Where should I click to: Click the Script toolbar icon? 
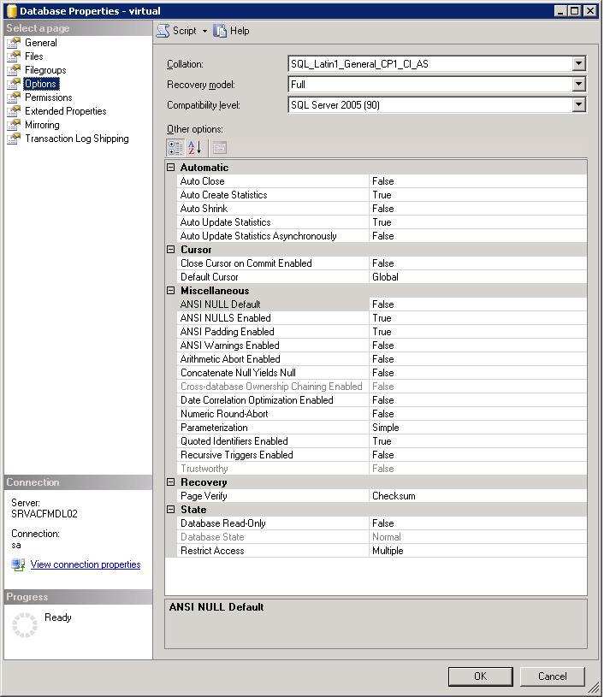pos(163,31)
